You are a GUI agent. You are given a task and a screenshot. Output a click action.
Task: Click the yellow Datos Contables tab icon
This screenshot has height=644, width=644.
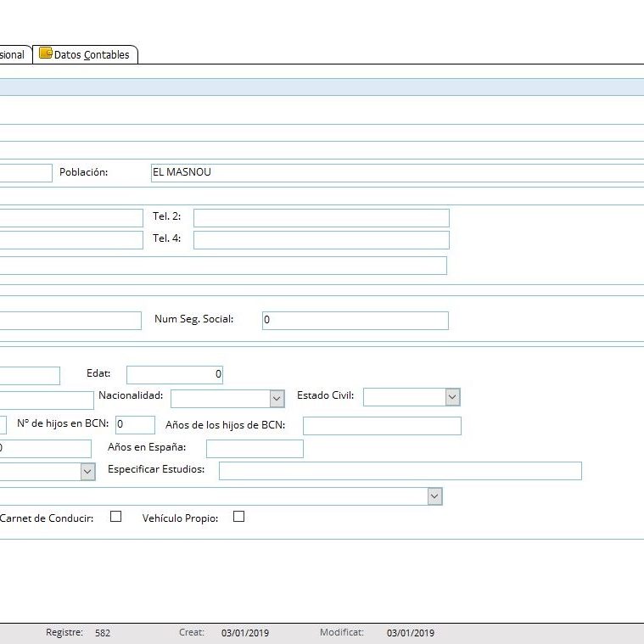[46, 53]
